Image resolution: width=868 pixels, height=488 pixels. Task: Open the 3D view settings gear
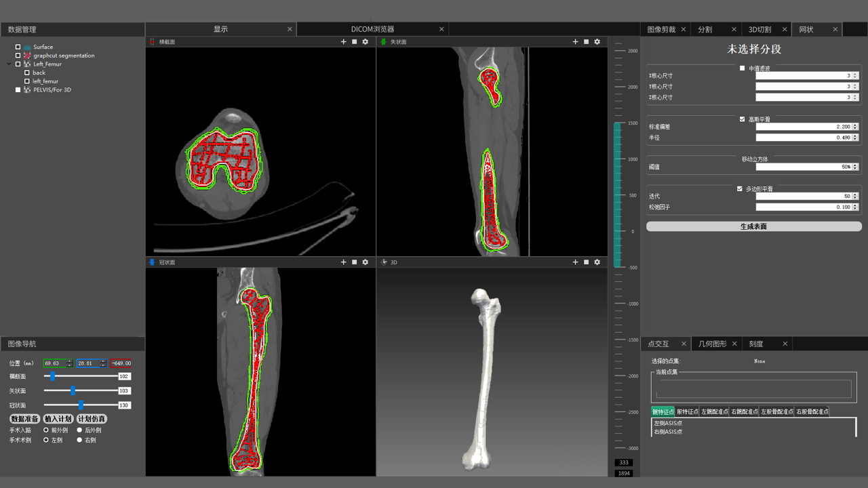[597, 262]
